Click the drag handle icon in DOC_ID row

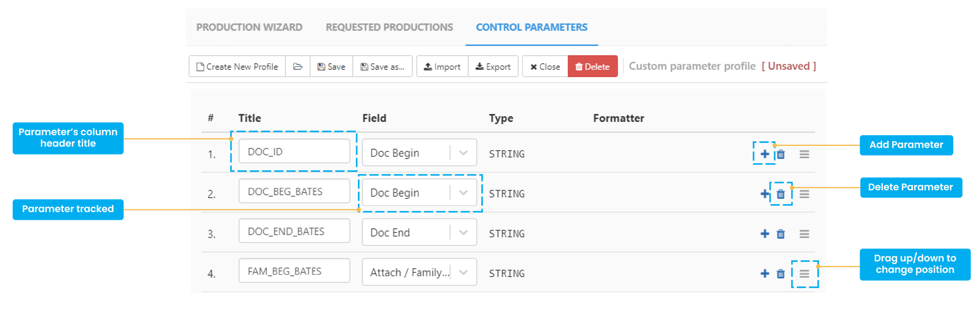pos(804,154)
